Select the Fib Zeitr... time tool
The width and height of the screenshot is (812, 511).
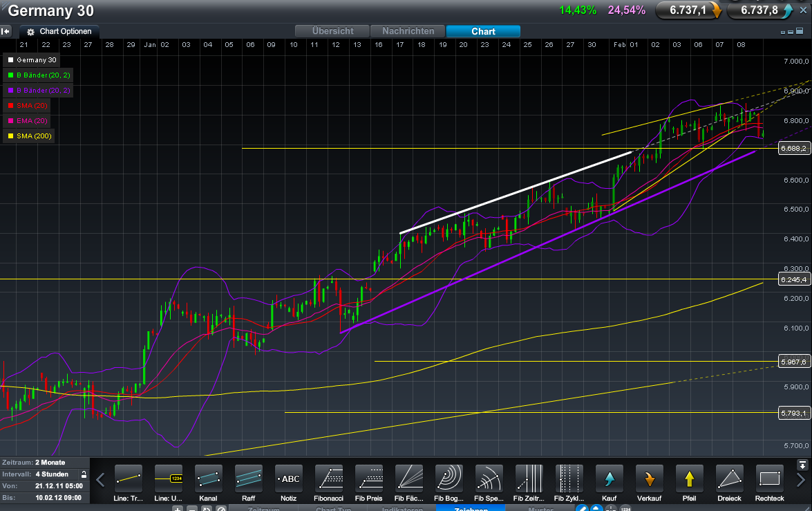[529, 479]
